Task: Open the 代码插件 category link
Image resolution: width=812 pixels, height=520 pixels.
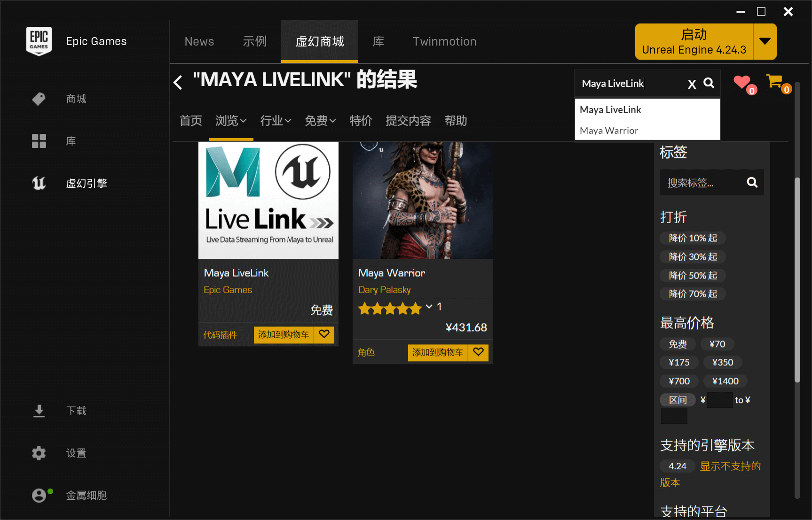Action: 221,335
